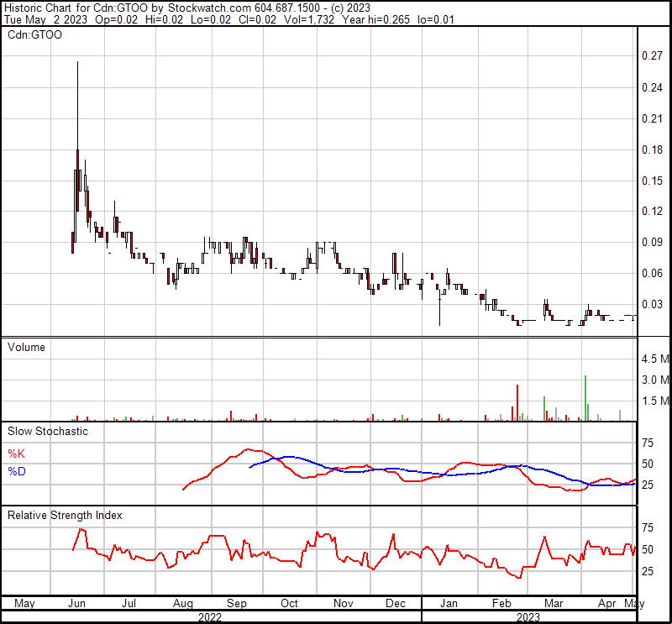This screenshot has width=672, height=624.
Task: Click the long lower wick in January
Action: coord(439,311)
